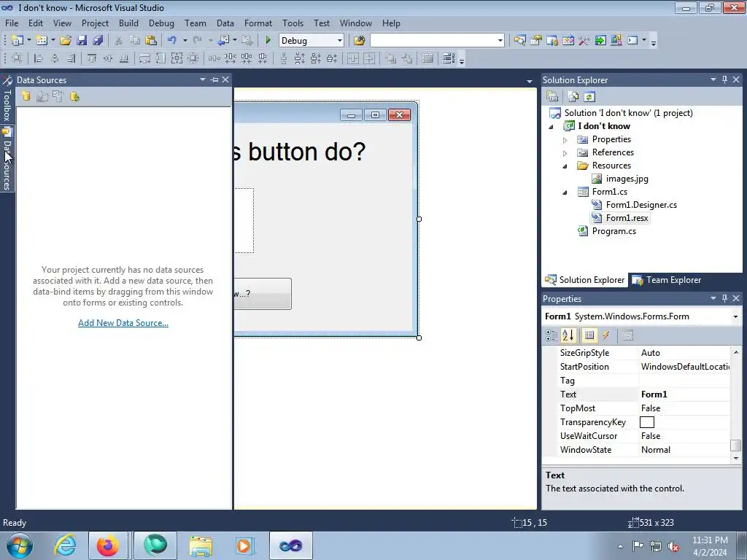Click the button on the form designer
This screenshot has height=560, width=747.
(x=263, y=294)
